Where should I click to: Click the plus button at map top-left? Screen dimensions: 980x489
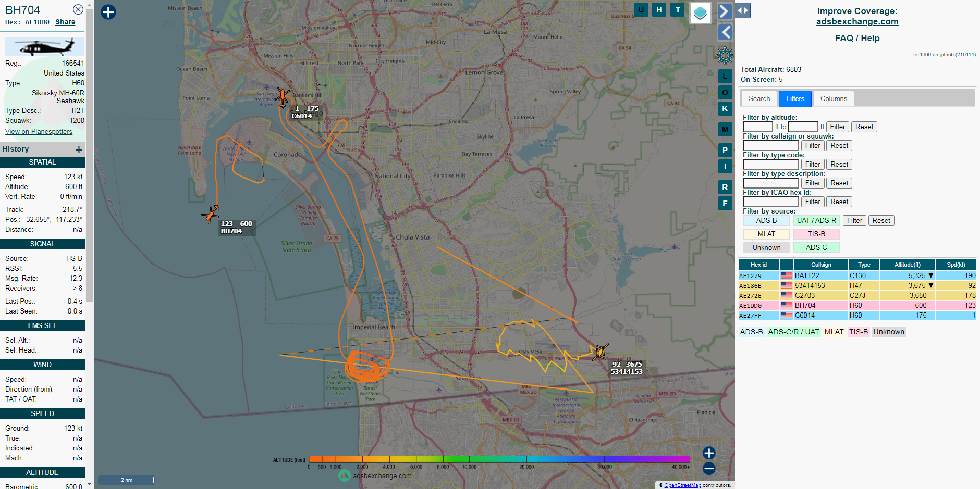point(108,12)
